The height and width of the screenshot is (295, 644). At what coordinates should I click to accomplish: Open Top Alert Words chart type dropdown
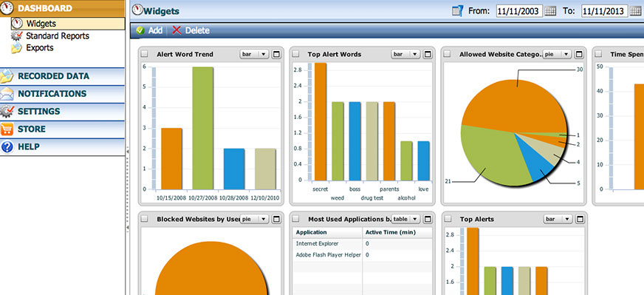[x=405, y=54]
